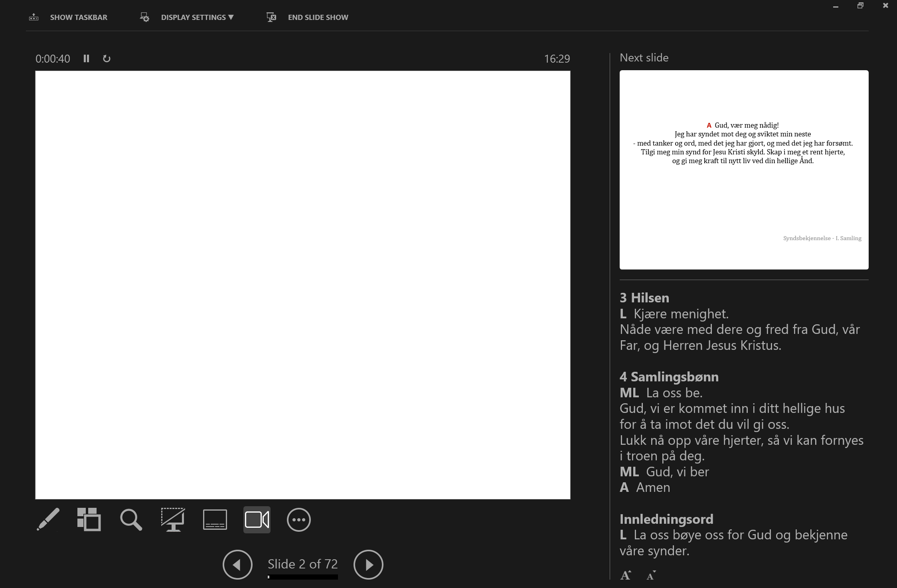Click the next slide preview thumbnail

tap(744, 170)
